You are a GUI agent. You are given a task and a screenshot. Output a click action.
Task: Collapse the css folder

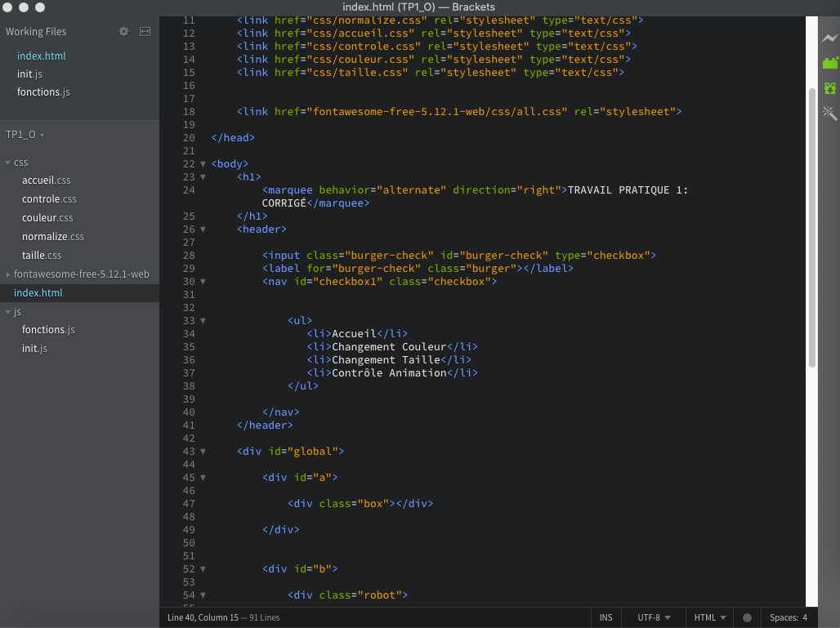click(x=7, y=163)
